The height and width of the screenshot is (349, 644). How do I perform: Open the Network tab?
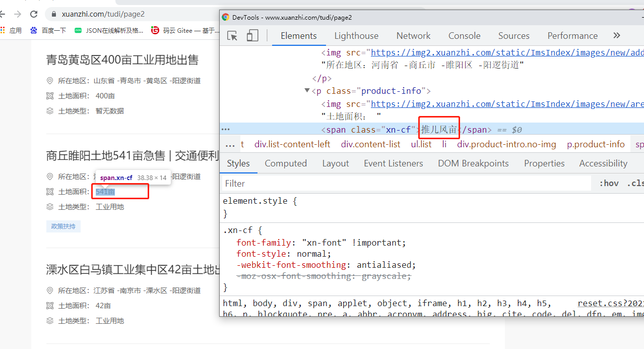point(413,36)
